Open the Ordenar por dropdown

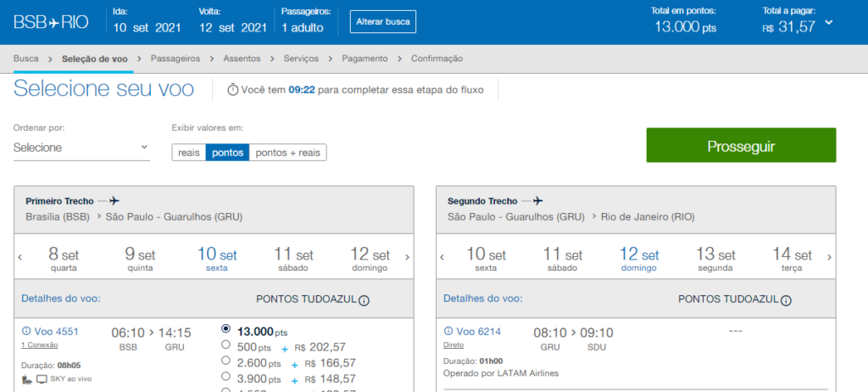(x=81, y=148)
